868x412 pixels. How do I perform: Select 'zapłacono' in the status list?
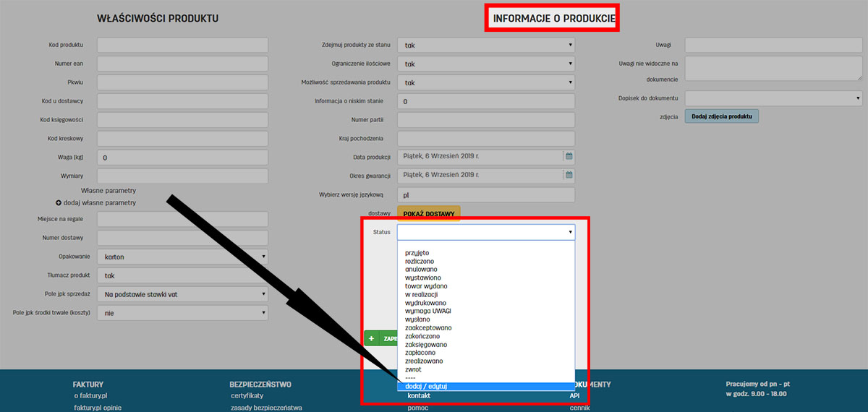pos(420,353)
